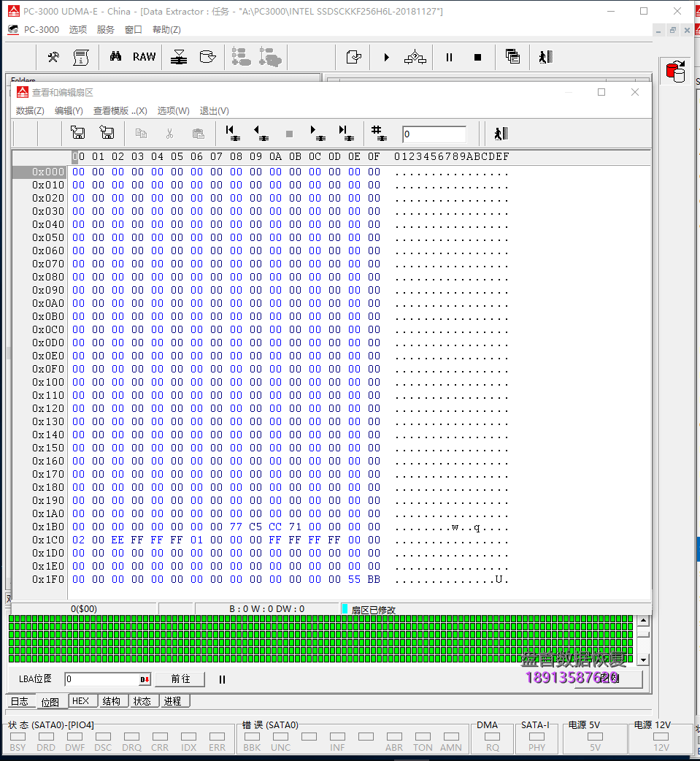Click the exit running-man icon in main toolbar

click(546, 57)
